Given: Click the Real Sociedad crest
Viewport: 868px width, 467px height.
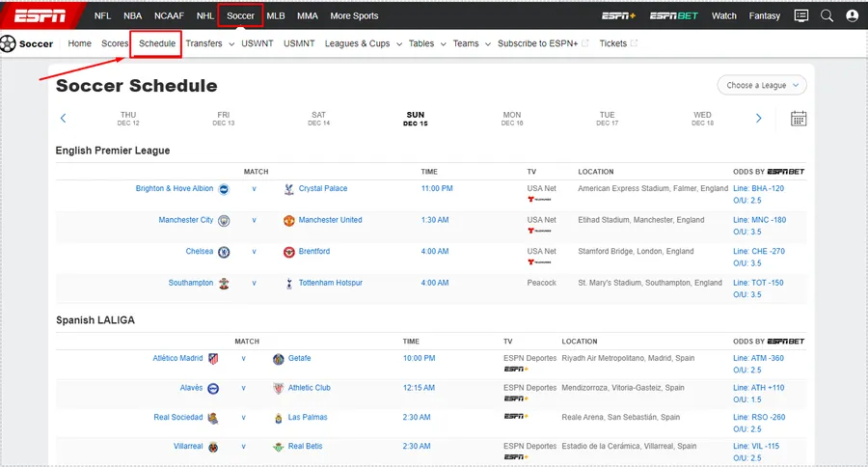Looking at the screenshot, I should click(x=213, y=418).
